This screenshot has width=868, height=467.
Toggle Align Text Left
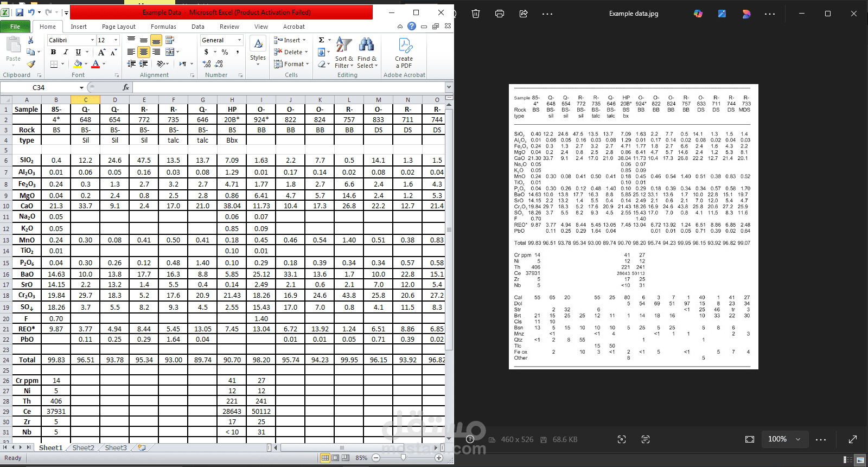point(131,52)
